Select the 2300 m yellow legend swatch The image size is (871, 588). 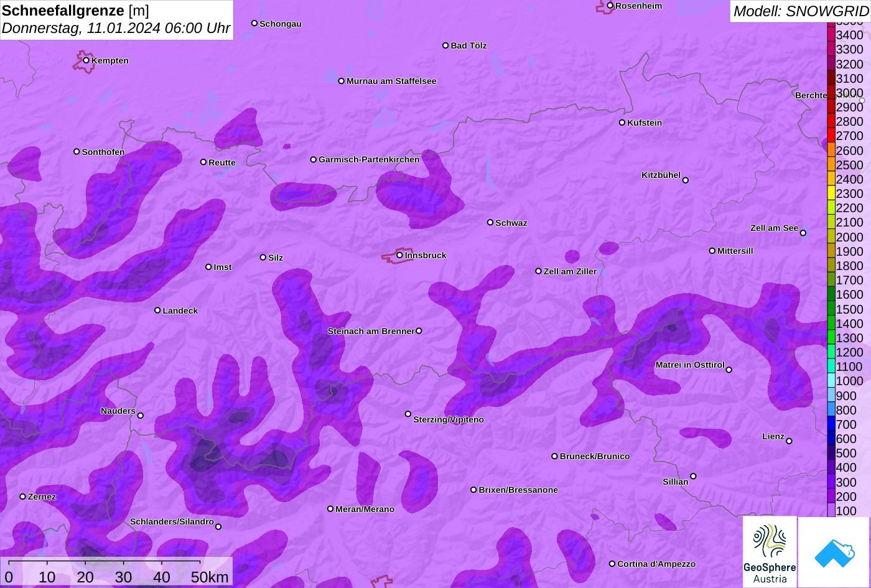tap(831, 194)
